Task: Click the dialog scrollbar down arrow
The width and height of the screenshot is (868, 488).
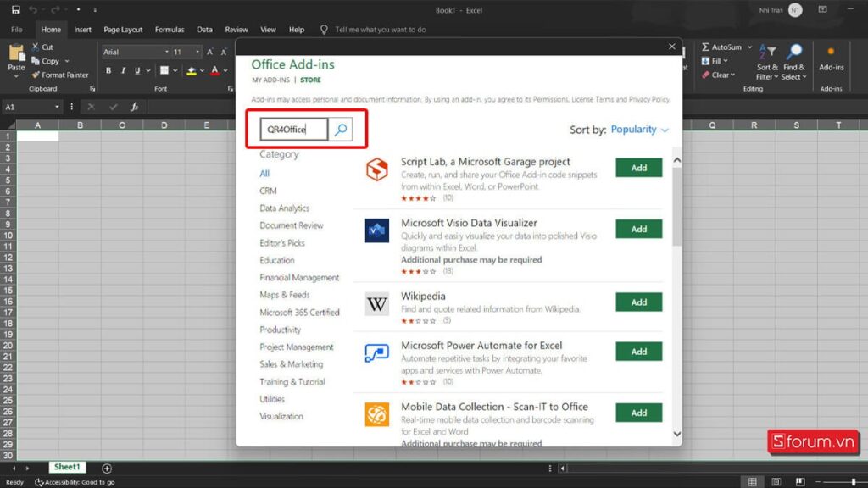Action: pos(677,435)
